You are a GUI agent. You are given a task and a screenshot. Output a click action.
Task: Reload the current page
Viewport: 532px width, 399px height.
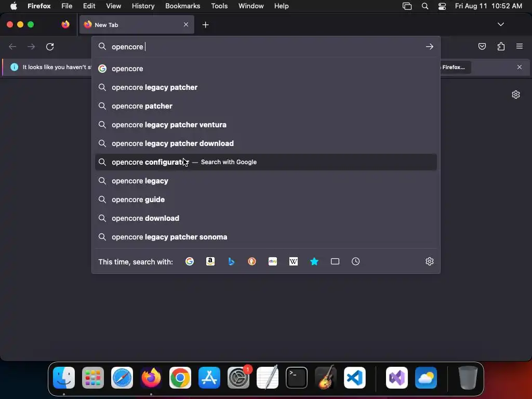click(50, 46)
